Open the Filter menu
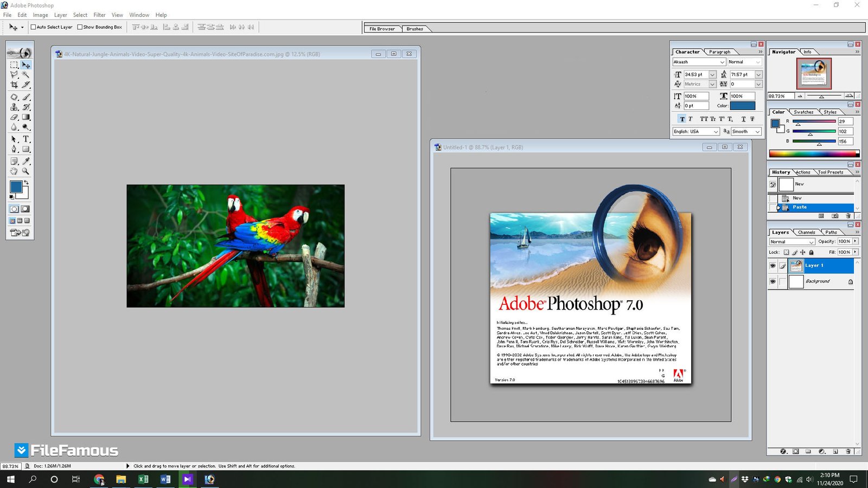 pyautogui.click(x=99, y=15)
